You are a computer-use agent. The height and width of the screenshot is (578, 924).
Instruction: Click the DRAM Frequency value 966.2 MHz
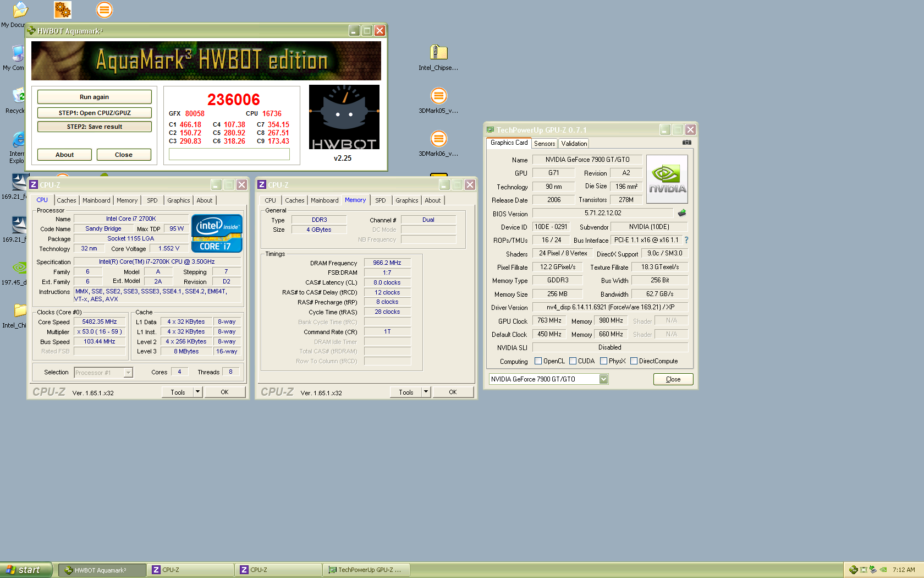click(x=387, y=263)
